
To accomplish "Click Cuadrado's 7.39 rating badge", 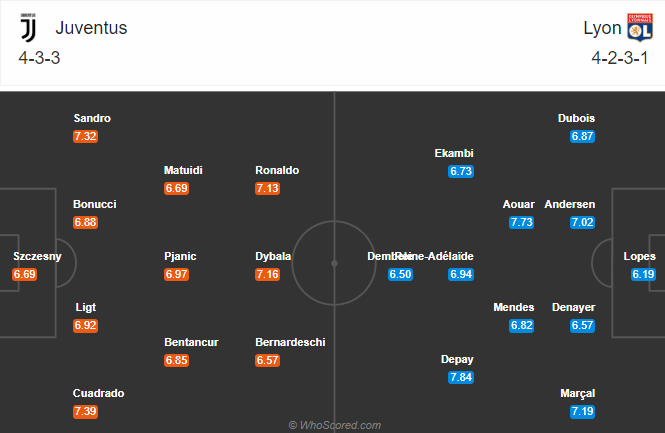I will click(x=85, y=411).
